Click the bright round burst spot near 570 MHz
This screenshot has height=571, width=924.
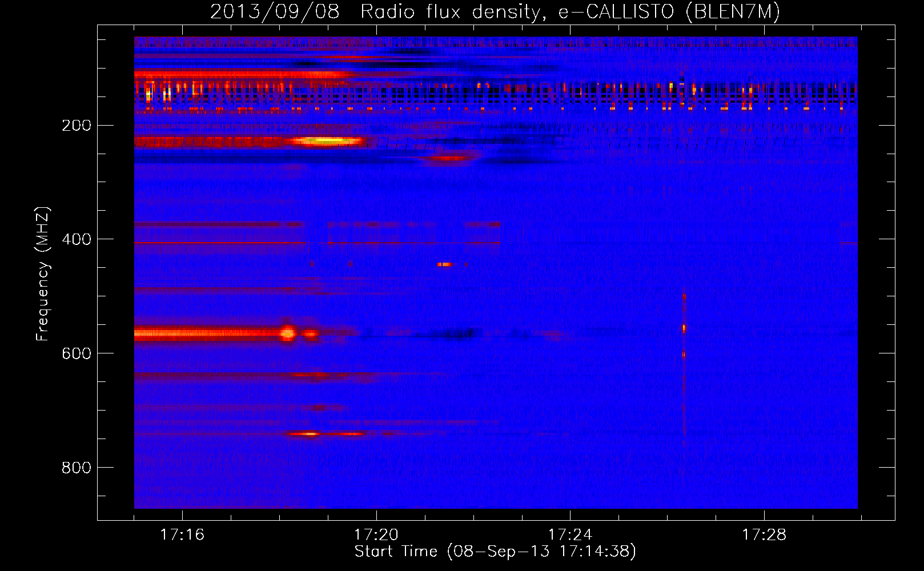point(288,332)
